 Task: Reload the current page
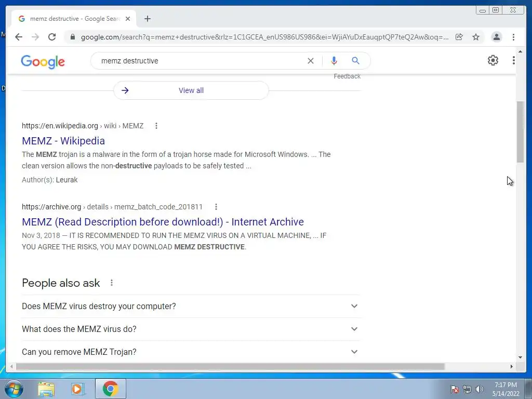52,37
